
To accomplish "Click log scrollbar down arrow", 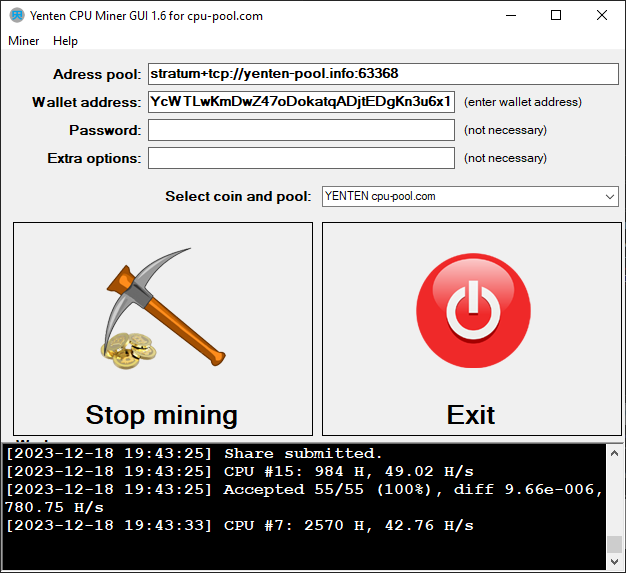I will coord(614,562).
